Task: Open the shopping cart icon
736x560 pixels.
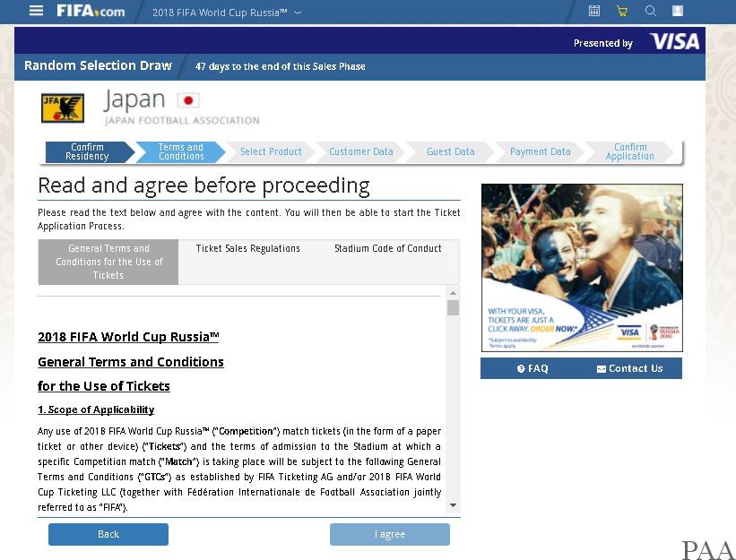Action: 622,11
